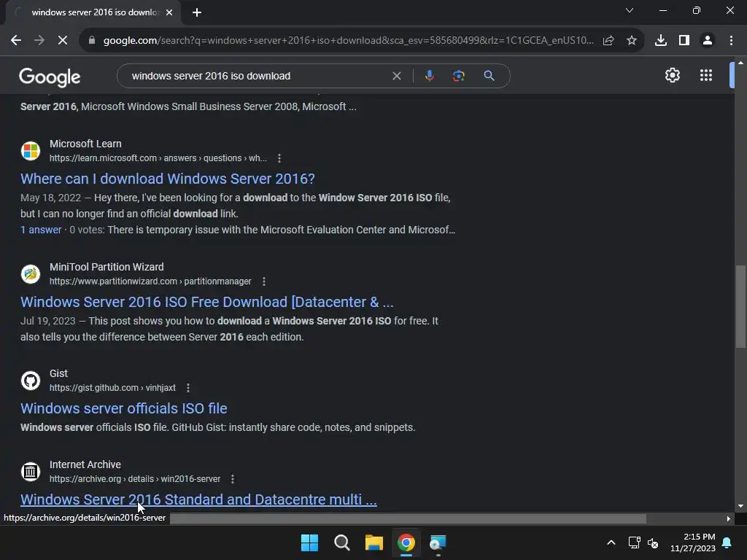Click the vertical page scrollbar thumb
Screen dimensions: 747x560
(740, 307)
